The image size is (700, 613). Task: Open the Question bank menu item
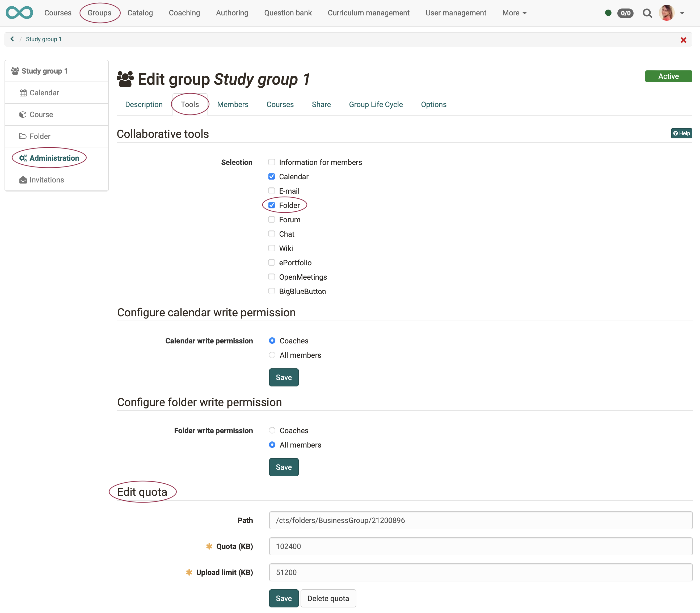point(288,13)
